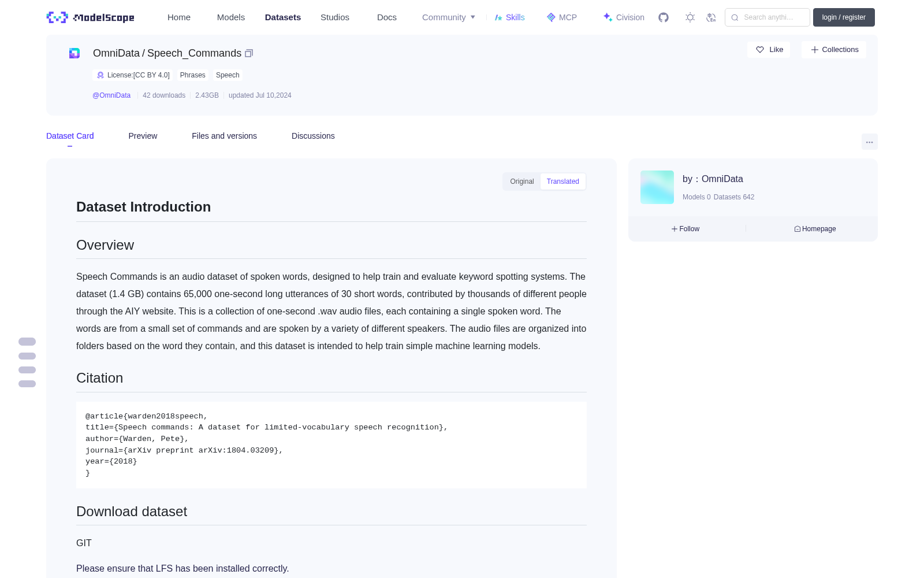
Task: Click the "Dataset Introduction" heading
Action: tap(143, 207)
